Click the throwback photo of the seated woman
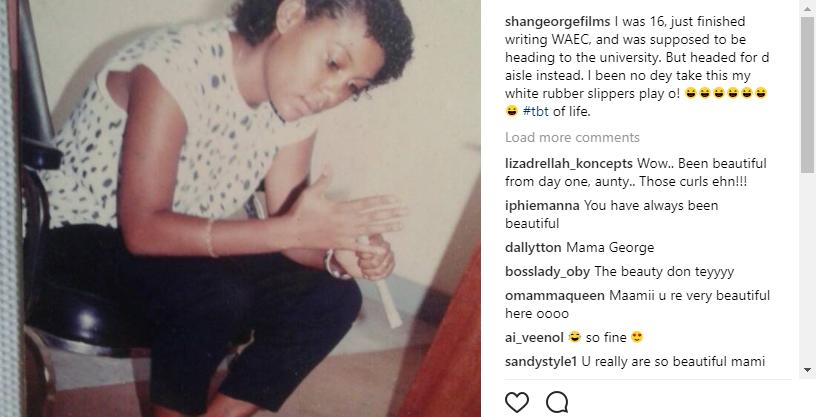Screen dimensions: 816x417 coord(240,208)
